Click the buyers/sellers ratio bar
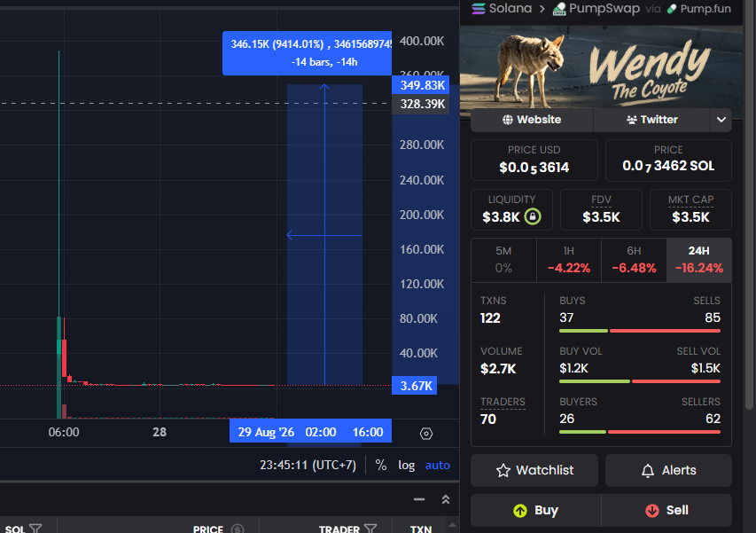This screenshot has width=756, height=533. click(x=640, y=432)
